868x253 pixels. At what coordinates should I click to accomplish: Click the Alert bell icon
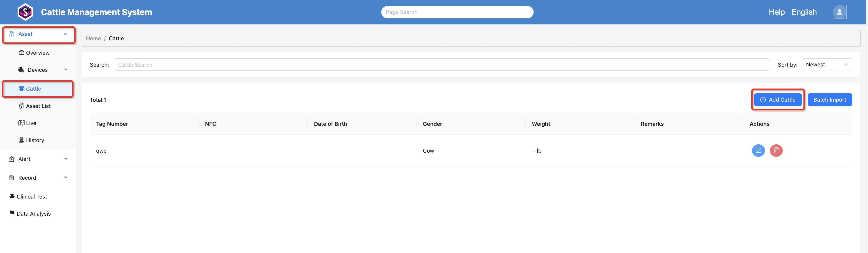coord(12,159)
